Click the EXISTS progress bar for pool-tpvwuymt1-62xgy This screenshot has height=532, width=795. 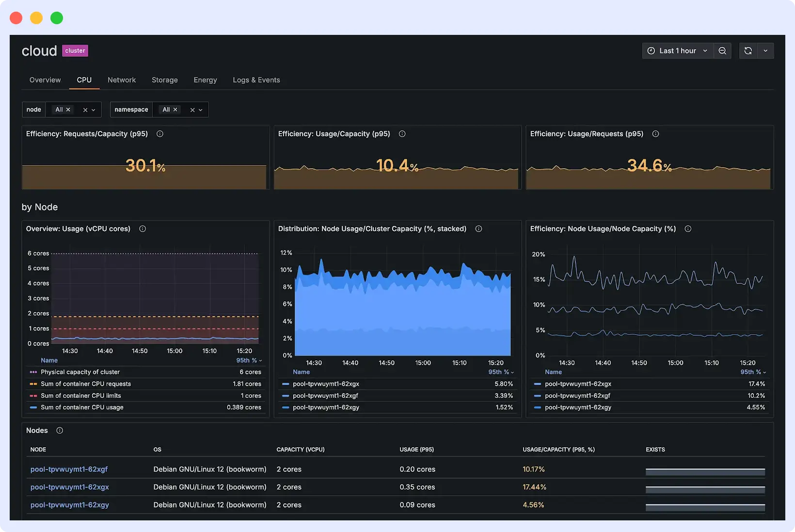click(x=705, y=508)
